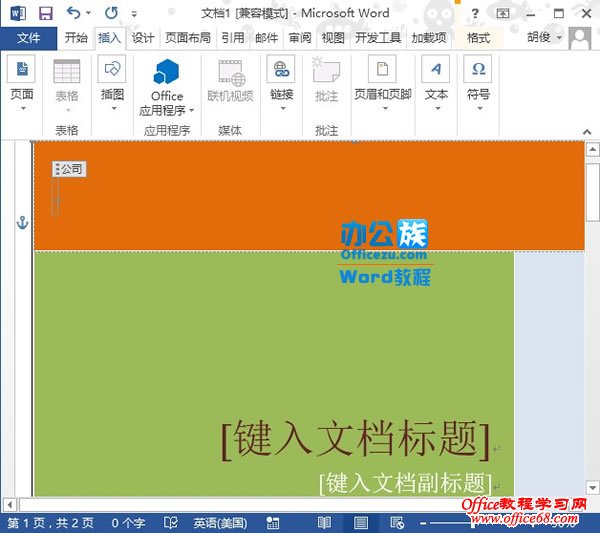
Task: Switch to the 格式 (Format) tab
Action: 478,38
